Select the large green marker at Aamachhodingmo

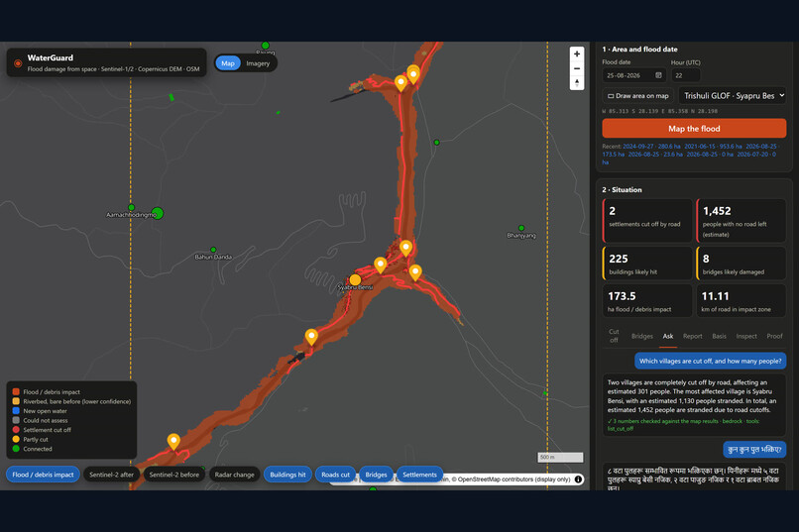coord(158,213)
